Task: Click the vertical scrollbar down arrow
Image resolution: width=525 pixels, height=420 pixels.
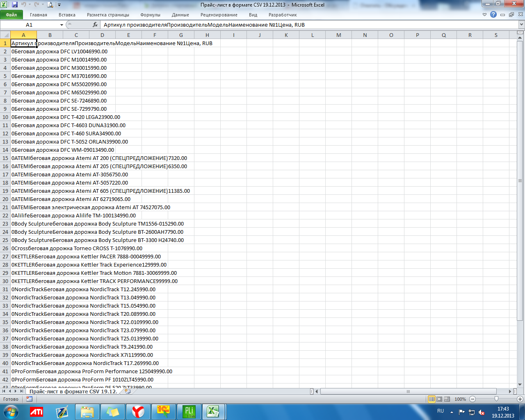Action: point(520,384)
